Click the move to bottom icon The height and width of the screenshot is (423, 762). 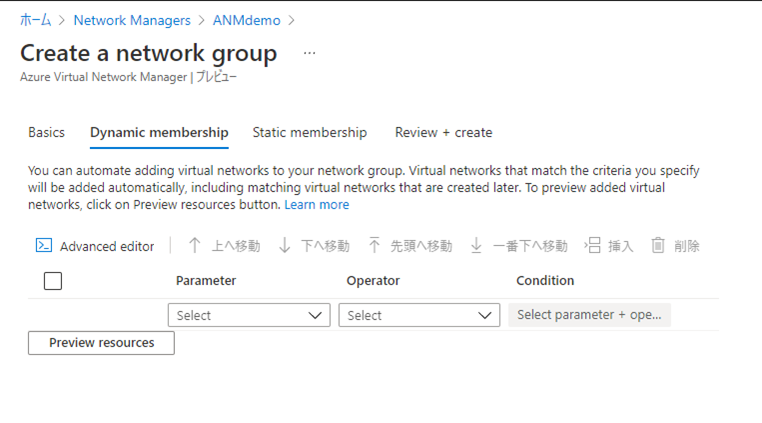[x=477, y=246]
